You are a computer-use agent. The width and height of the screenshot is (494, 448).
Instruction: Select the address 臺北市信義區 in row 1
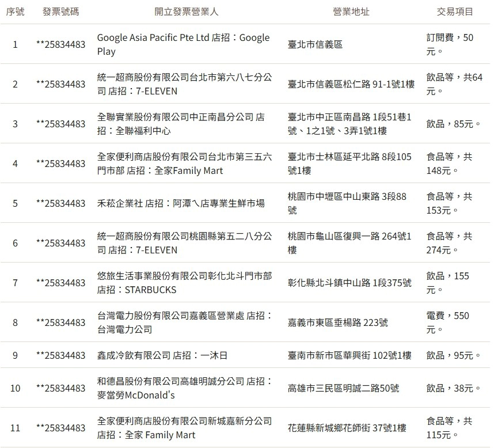(315, 44)
